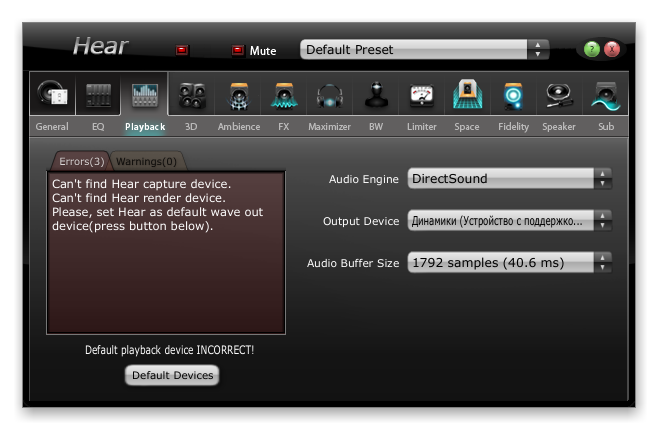Click "Default playback device INCORRECT!" text
This screenshot has height=430, width=667.
(169, 350)
